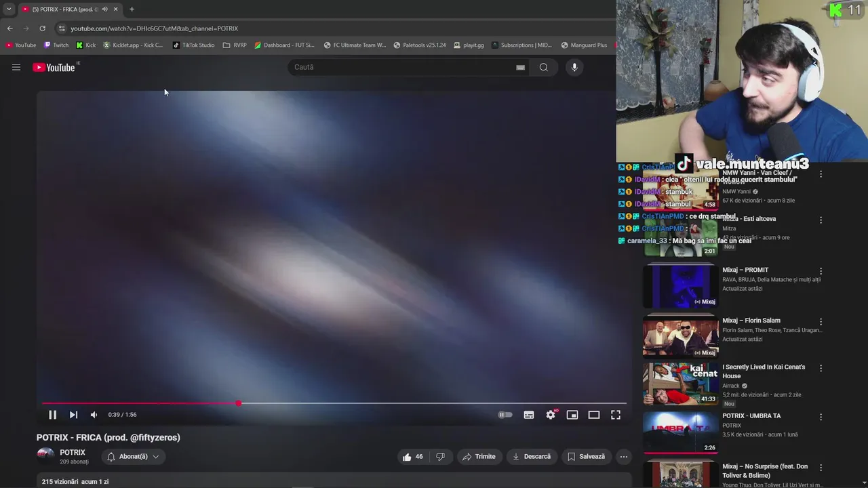Click the search magnifier button
Image resolution: width=868 pixels, height=488 pixels.
(x=544, y=67)
